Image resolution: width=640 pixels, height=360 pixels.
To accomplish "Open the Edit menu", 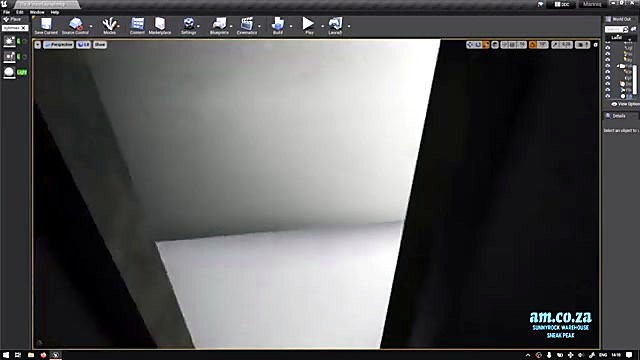I will pyautogui.click(x=20, y=12).
